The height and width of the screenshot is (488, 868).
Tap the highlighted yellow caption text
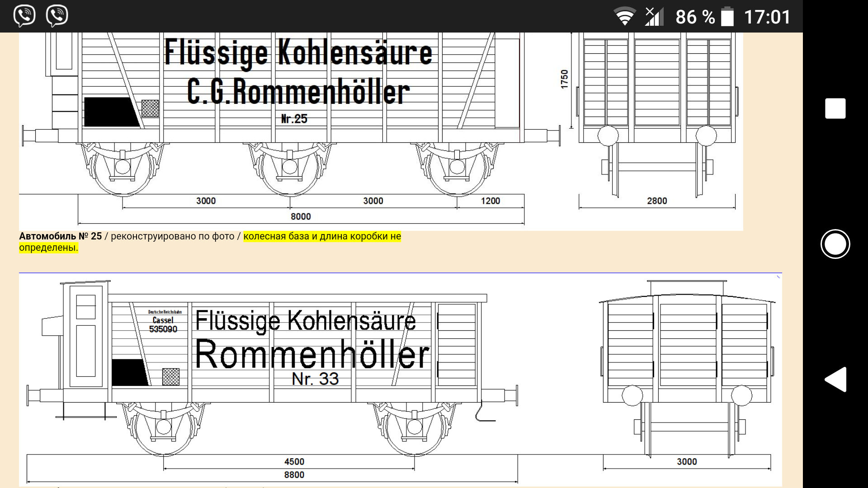click(x=322, y=236)
